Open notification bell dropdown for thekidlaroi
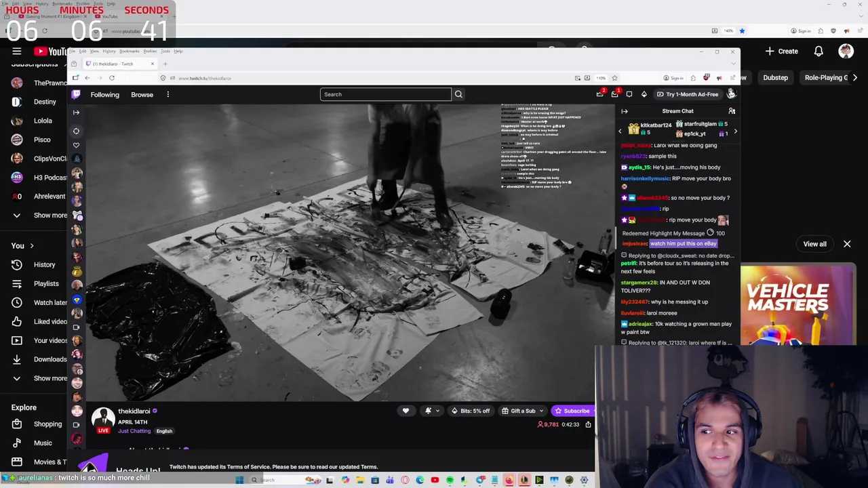Viewport: 868px width, 488px height. coord(431,411)
